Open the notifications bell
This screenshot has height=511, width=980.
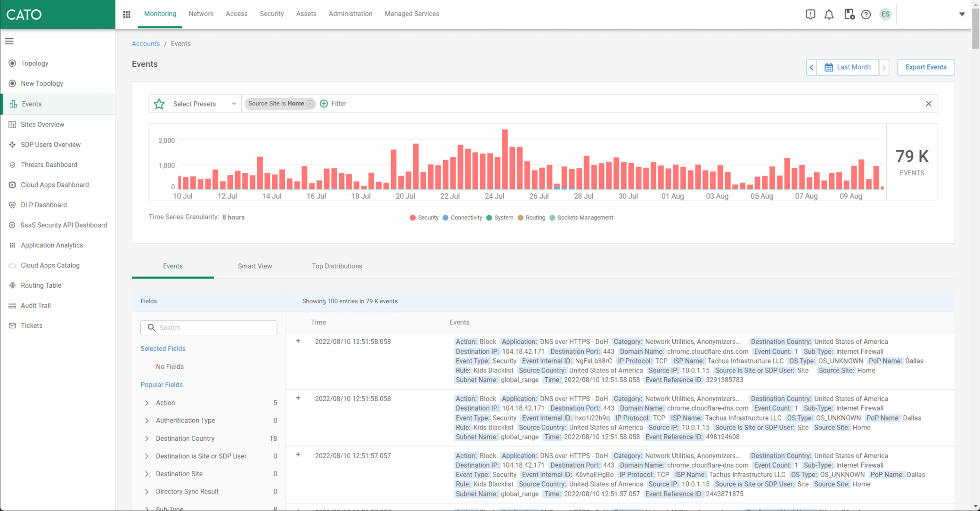tap(829, 15)
